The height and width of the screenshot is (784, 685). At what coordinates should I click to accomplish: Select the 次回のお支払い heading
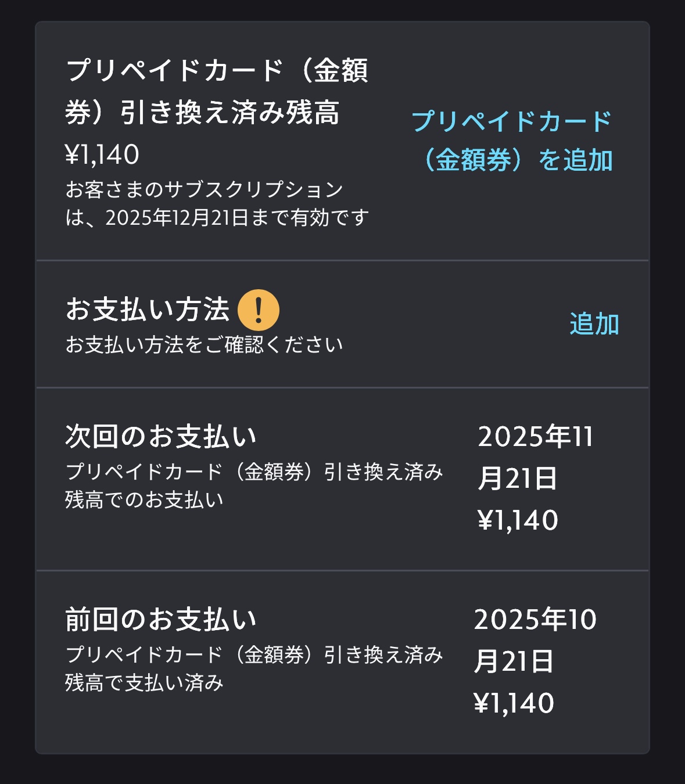tap(161, 436)
